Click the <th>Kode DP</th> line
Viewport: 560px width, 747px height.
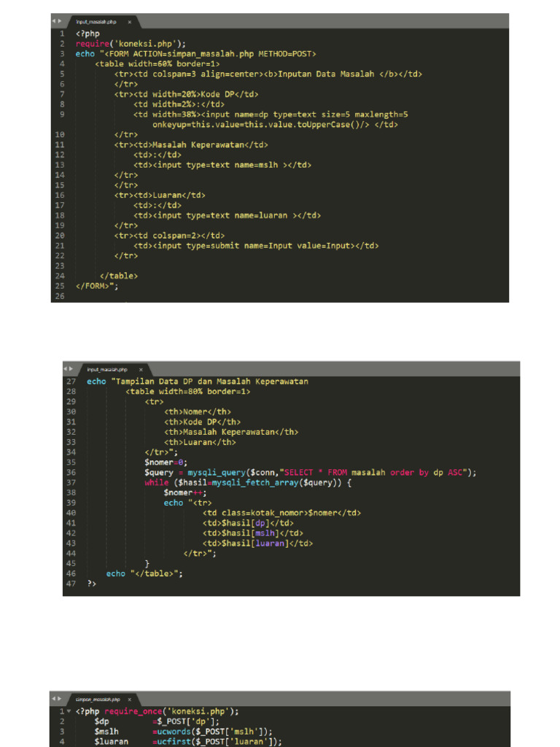[x=203, y=422]
